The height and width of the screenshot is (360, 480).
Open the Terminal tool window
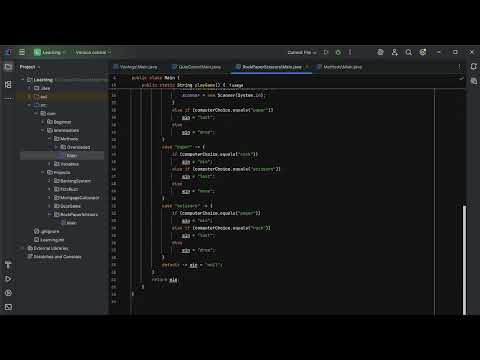[x=8, y=307]
